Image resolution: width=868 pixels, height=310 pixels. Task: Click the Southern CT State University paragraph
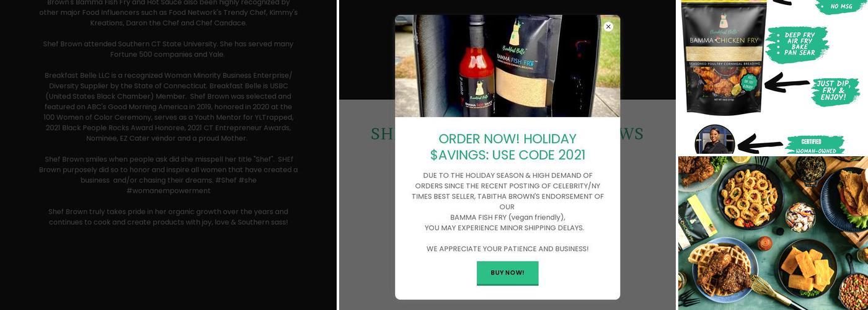click(169, 49)
